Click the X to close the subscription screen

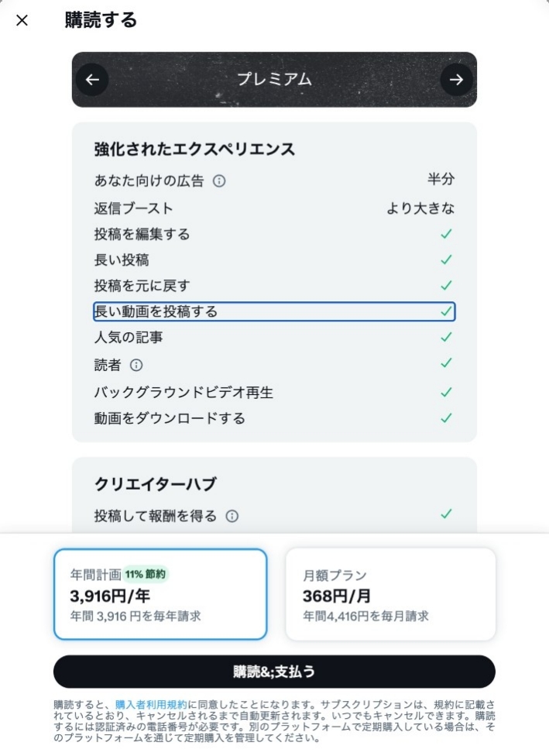21,21
